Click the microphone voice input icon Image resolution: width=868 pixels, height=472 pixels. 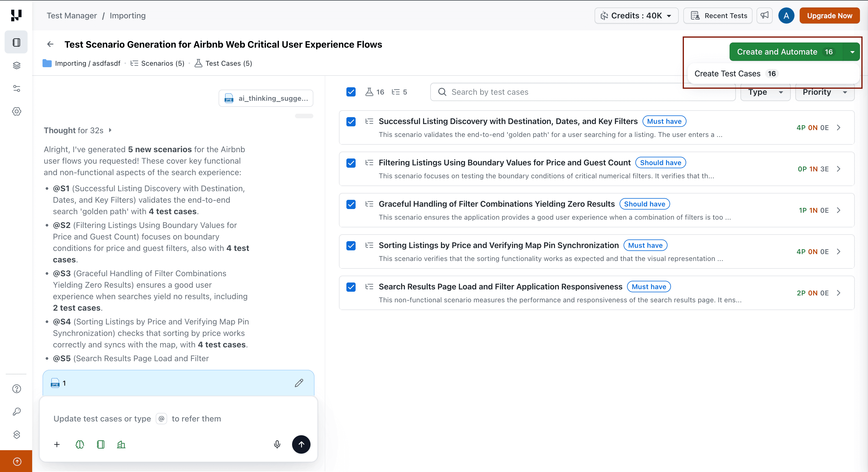[277, 444]
